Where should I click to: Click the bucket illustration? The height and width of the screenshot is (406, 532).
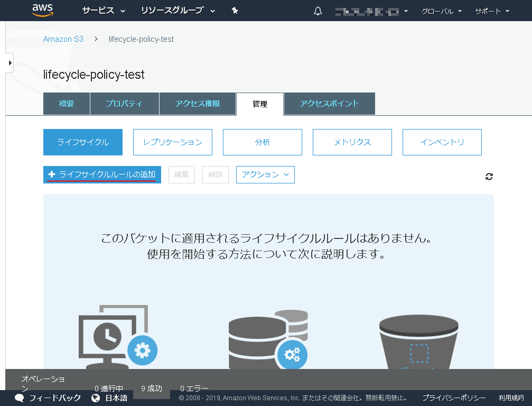(418, 342)
